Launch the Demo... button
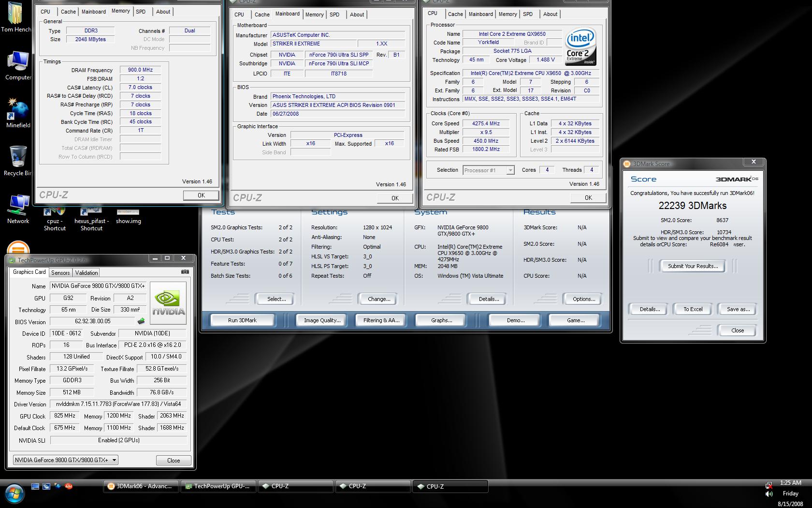Viewport: 812px width, 508px height. pyautogui.click(x=515, y=320)
